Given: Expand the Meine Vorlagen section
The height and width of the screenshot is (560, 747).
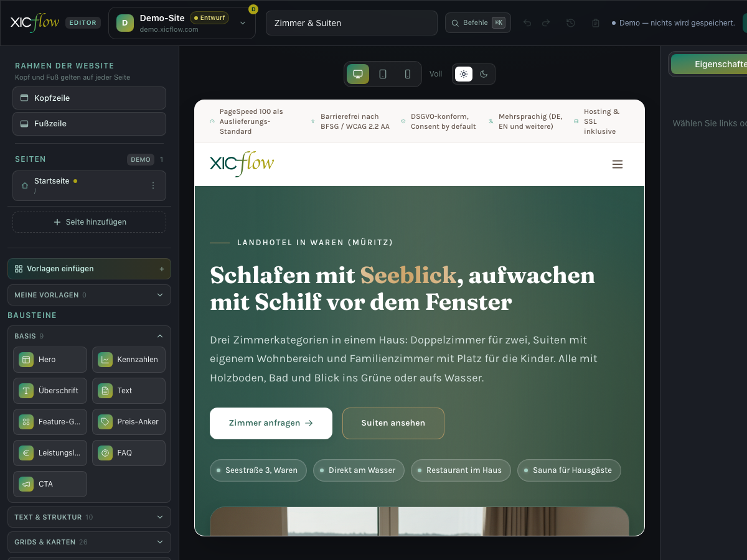Looking at the screenshot, I should (89, 295).
